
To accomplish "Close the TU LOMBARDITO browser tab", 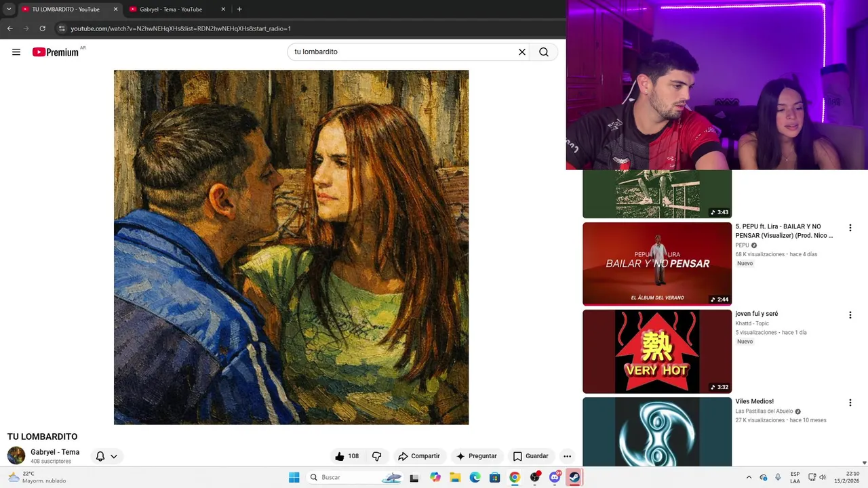I will [x=115, y=9].
